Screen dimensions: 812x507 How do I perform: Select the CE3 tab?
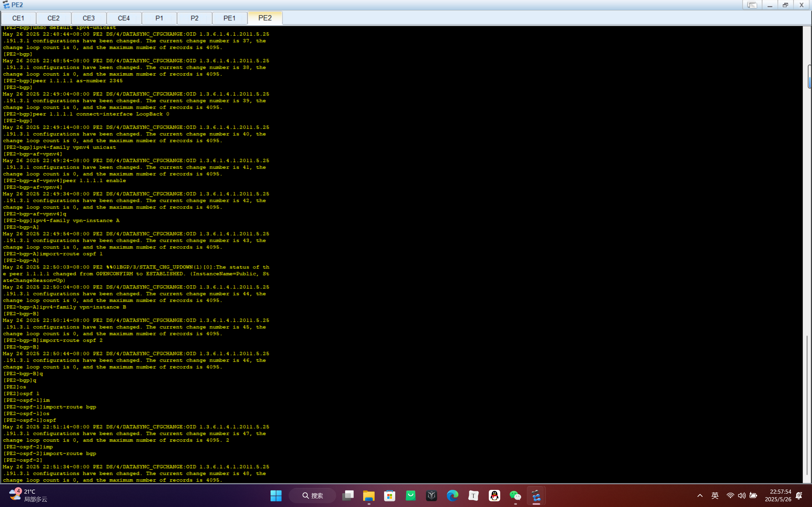click(88, 18)
